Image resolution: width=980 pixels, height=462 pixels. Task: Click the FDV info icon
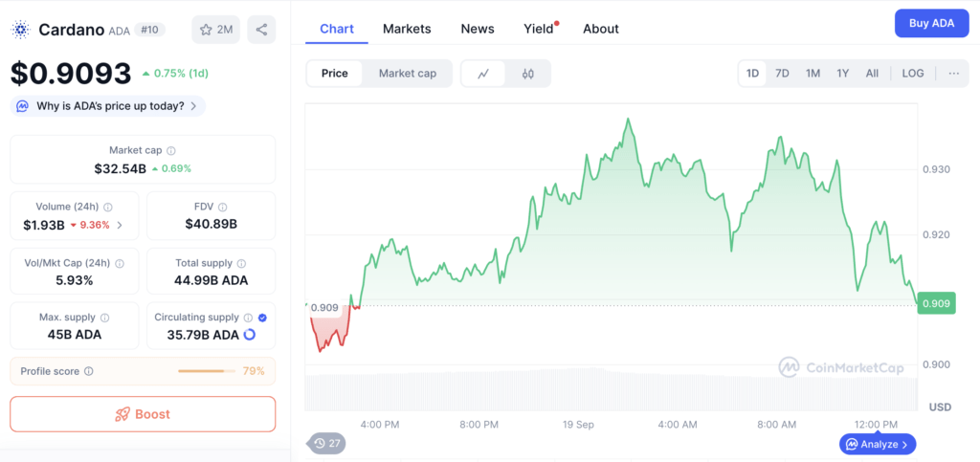tap(222, 207)
